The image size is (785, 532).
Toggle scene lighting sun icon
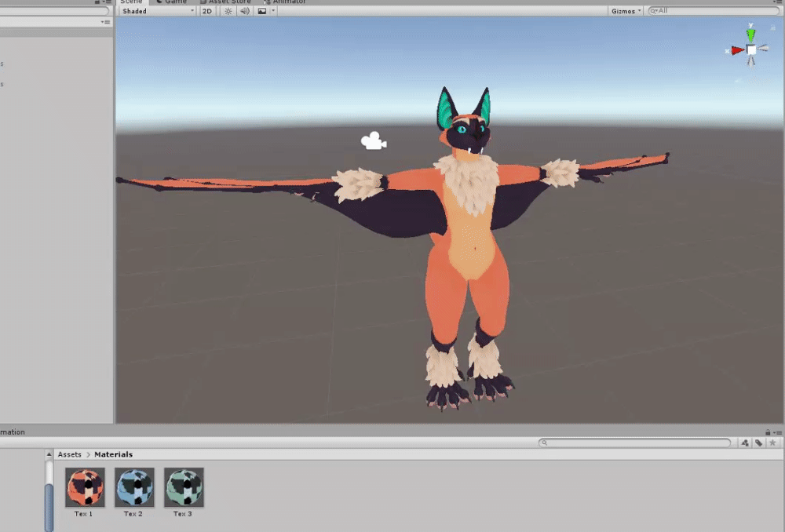[x=228, y=11]
